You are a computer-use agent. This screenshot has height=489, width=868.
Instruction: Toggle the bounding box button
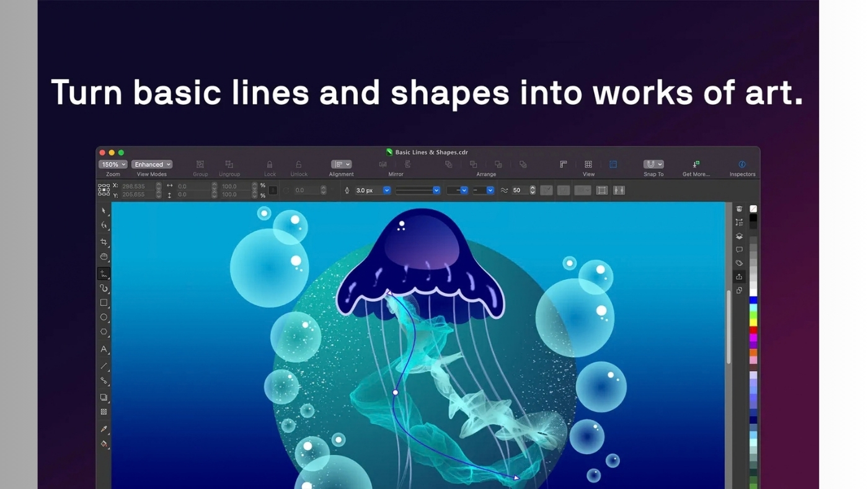(x=601, y=191)
